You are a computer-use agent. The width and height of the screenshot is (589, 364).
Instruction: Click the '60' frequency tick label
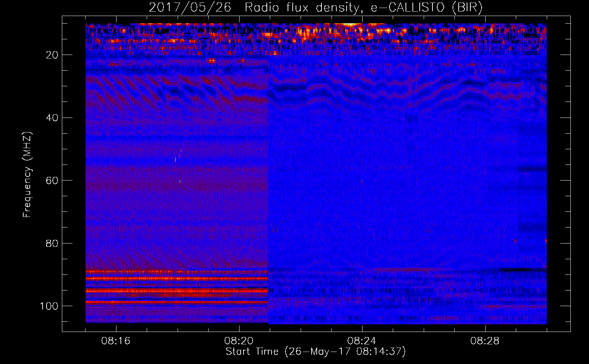52,181
